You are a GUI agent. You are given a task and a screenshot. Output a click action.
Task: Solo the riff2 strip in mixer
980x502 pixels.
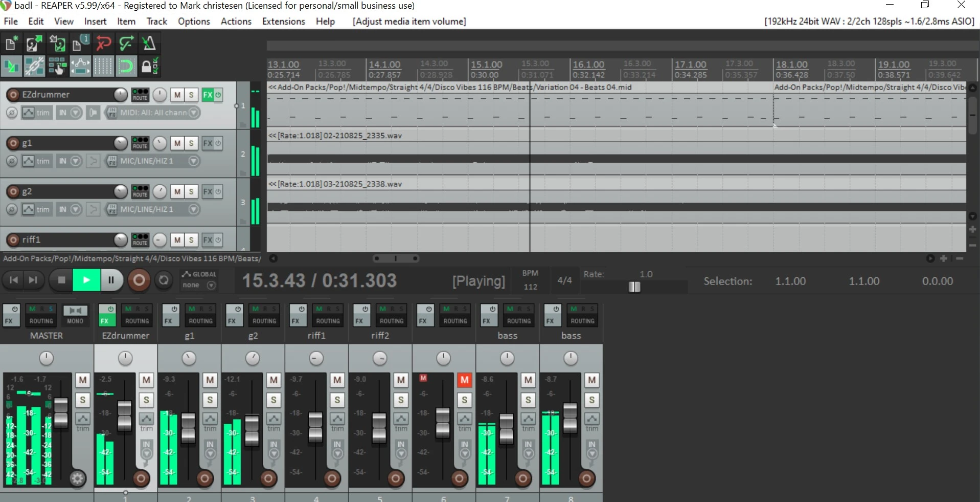click(401, 400)
